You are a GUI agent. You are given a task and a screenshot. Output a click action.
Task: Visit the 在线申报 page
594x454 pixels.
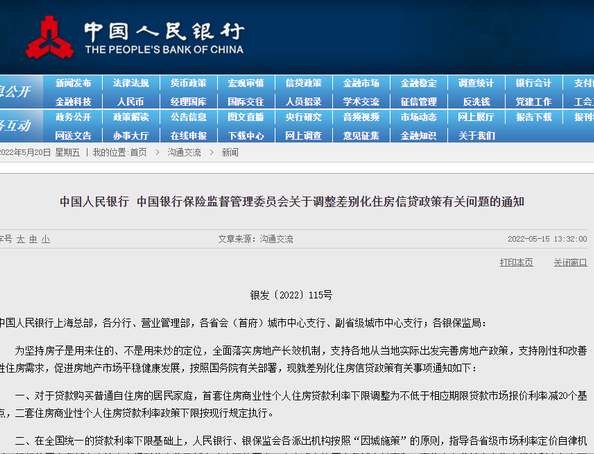click(188, 136)
